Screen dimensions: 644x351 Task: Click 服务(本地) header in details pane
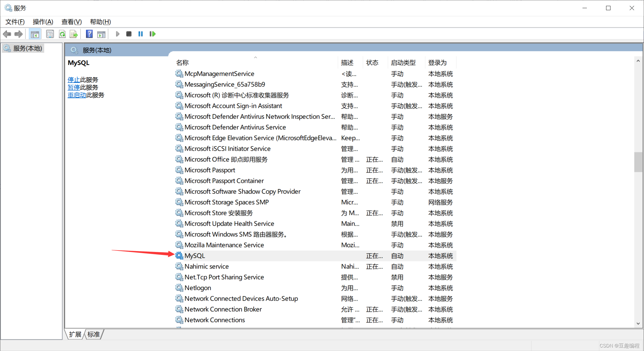(x=97, y=50)
